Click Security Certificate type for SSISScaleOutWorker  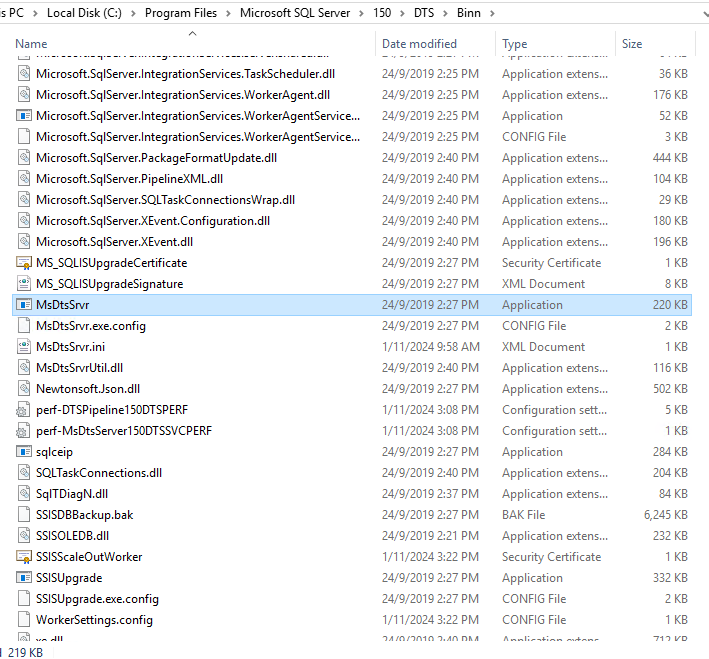552,557
